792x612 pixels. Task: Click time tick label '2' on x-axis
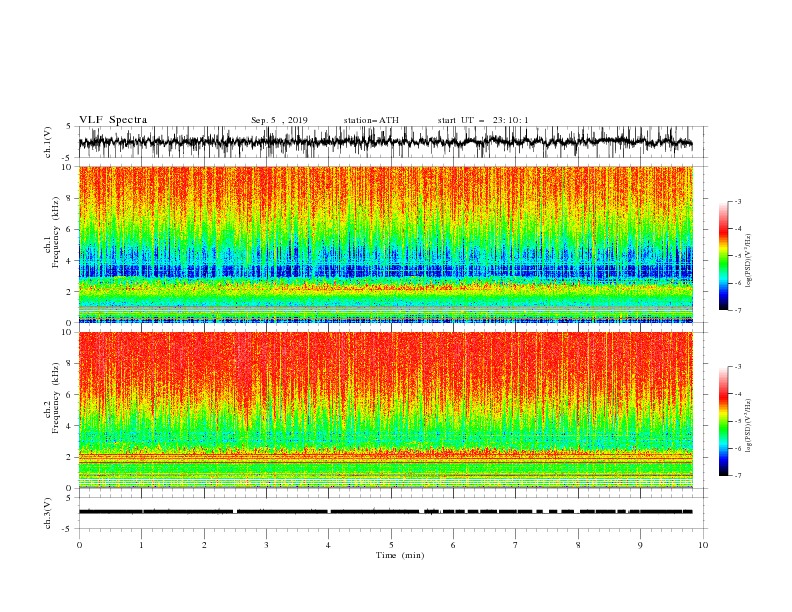click(x=204, y=545)
